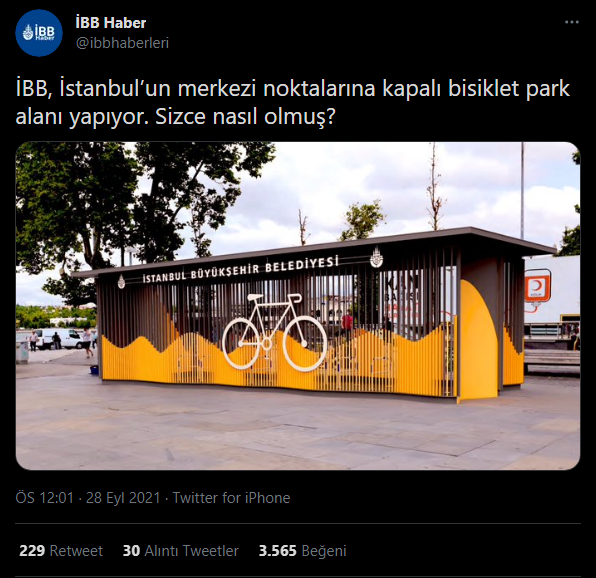The image size is (596, 578).
Task: Open the İBB Haber display name link
Action: 111,23
